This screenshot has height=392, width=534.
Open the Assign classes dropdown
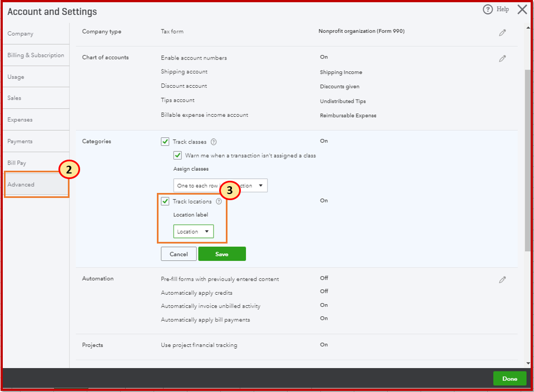[220, 186]
